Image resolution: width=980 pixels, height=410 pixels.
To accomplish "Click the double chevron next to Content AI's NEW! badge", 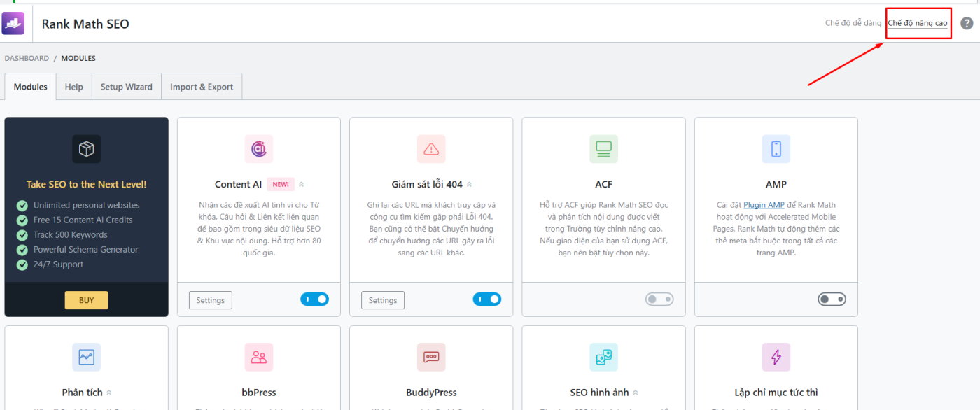I will pyautogui.click(x=302, y=185).
